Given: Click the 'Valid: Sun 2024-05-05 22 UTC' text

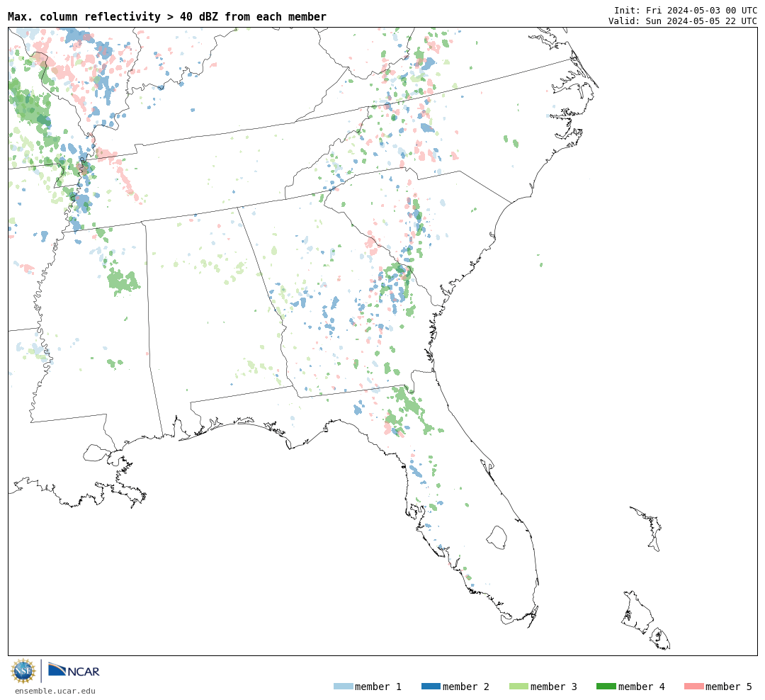Looking at the screenshot, I should pos(683,21).
